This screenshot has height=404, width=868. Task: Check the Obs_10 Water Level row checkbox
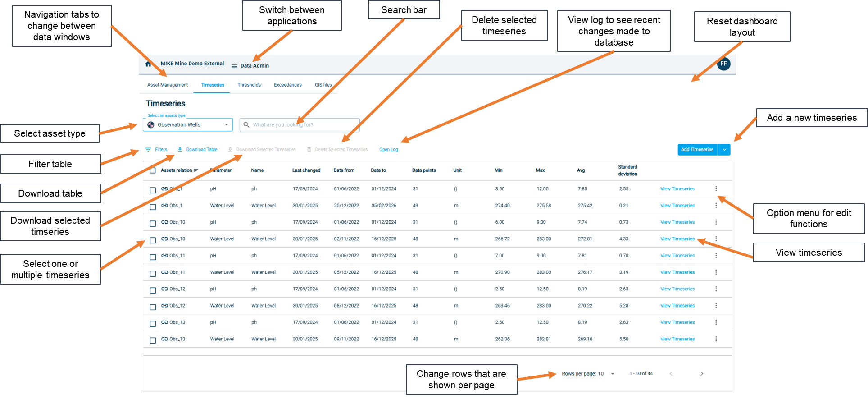[x=153, y=240]
